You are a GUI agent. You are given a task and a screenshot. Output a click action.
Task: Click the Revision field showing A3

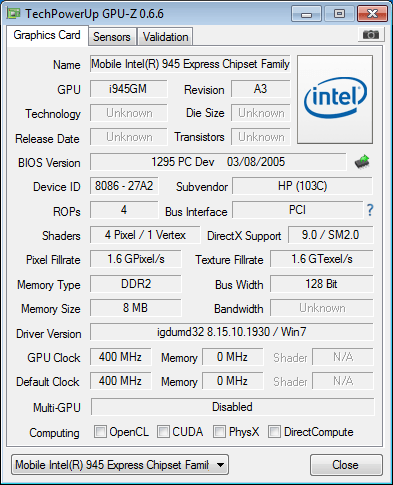pos(261,89)
